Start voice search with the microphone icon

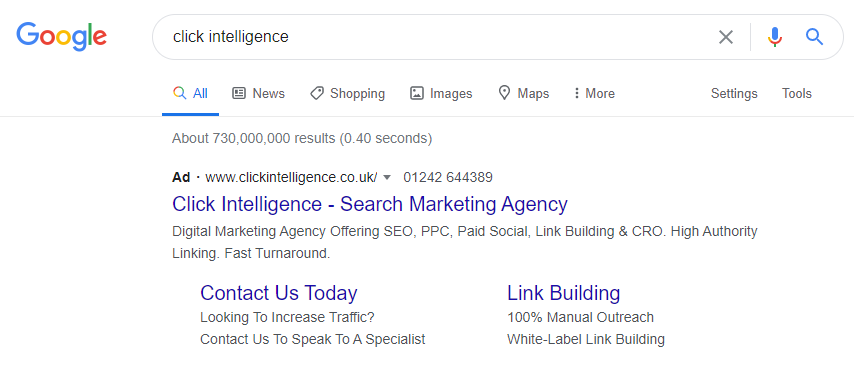pyautogui.click(x=774, y=37)
